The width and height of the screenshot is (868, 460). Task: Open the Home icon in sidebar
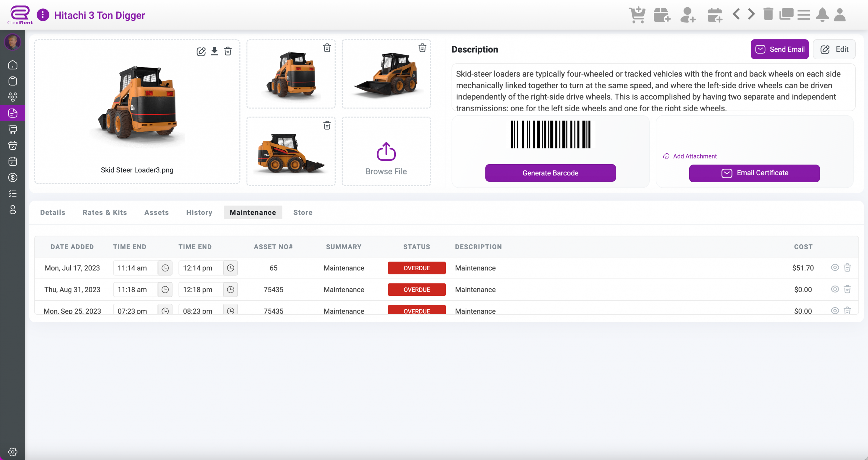pos(13,65)
